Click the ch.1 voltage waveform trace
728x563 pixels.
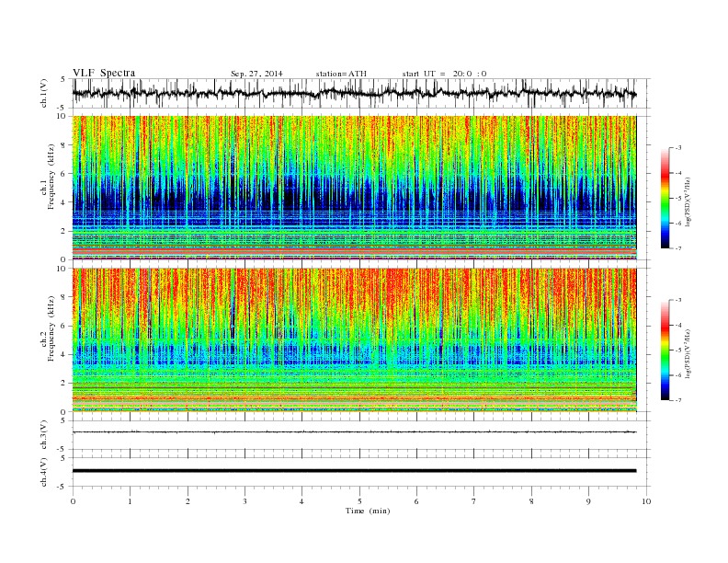click(355, 93)
